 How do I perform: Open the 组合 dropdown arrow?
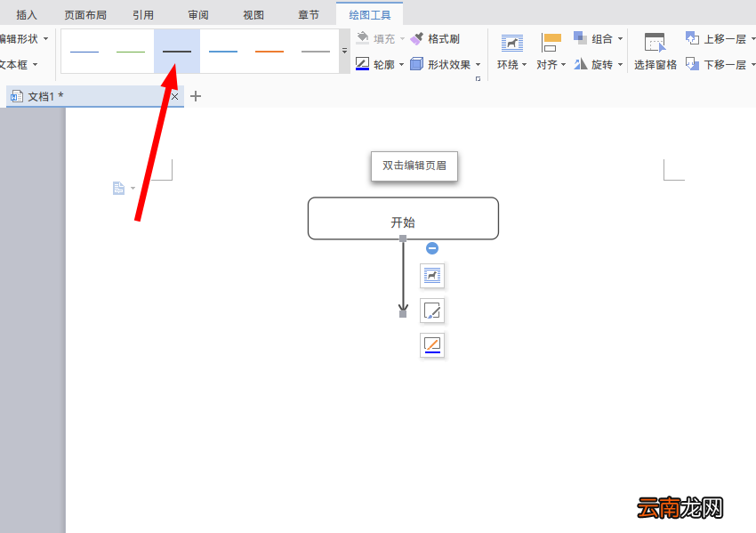pos(620,39)
